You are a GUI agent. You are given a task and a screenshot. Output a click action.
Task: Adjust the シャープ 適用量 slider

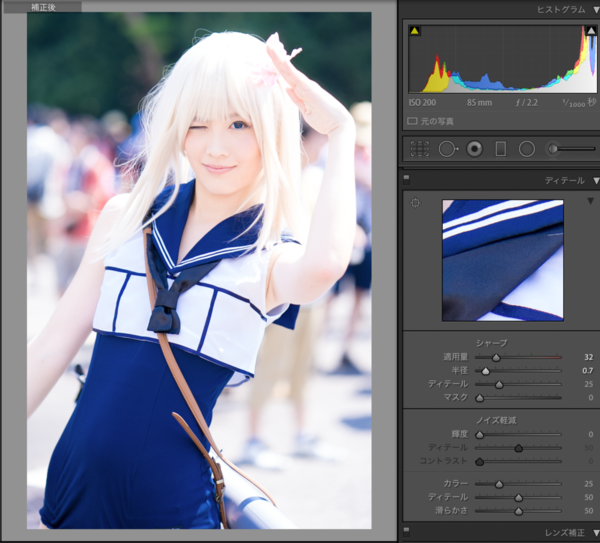[x=496, y=358]
